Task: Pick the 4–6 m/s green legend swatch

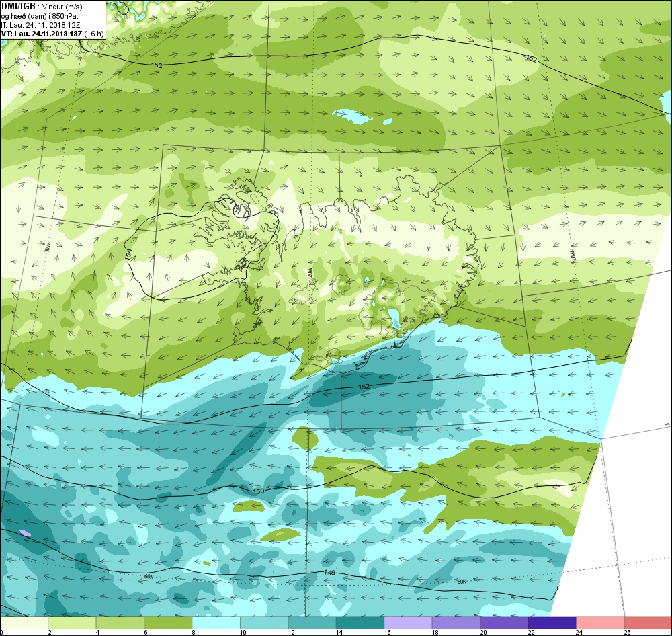Action: 120,623
